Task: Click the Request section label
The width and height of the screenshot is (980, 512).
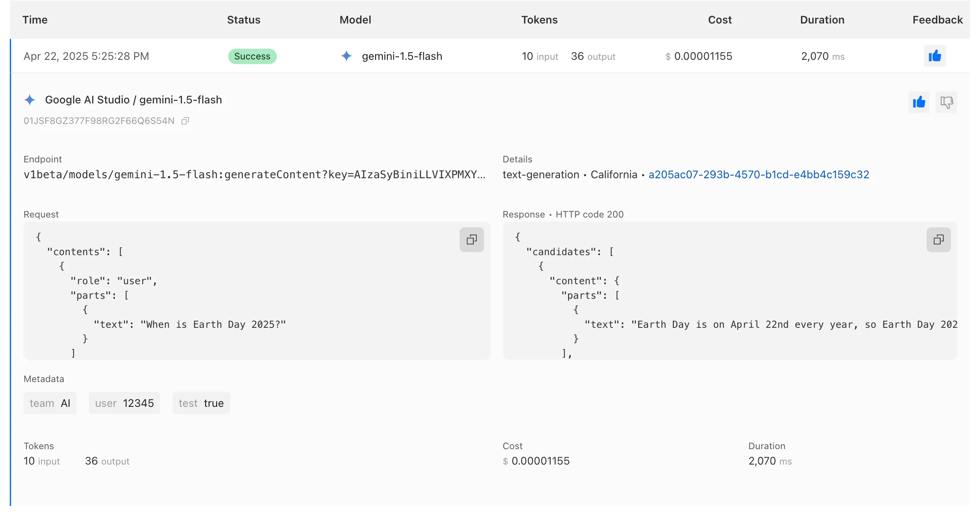Action: 41,214
